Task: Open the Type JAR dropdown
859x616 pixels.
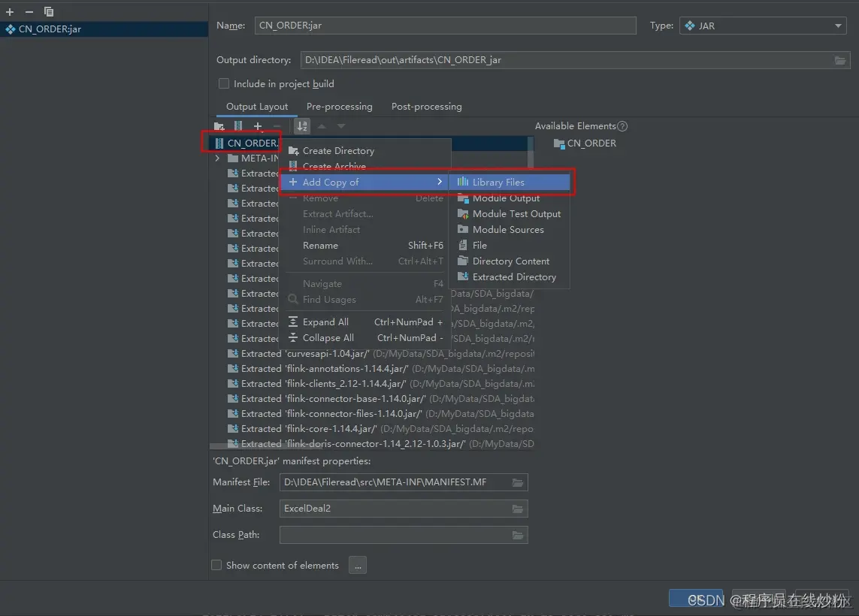Action: (x=763, y=26)
